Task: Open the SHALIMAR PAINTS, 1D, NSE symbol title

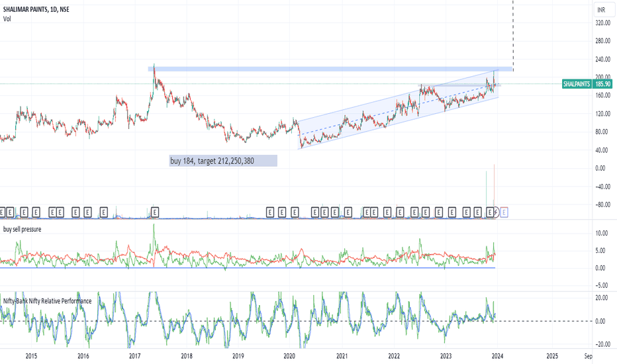Action: click(x=36, y=9)
